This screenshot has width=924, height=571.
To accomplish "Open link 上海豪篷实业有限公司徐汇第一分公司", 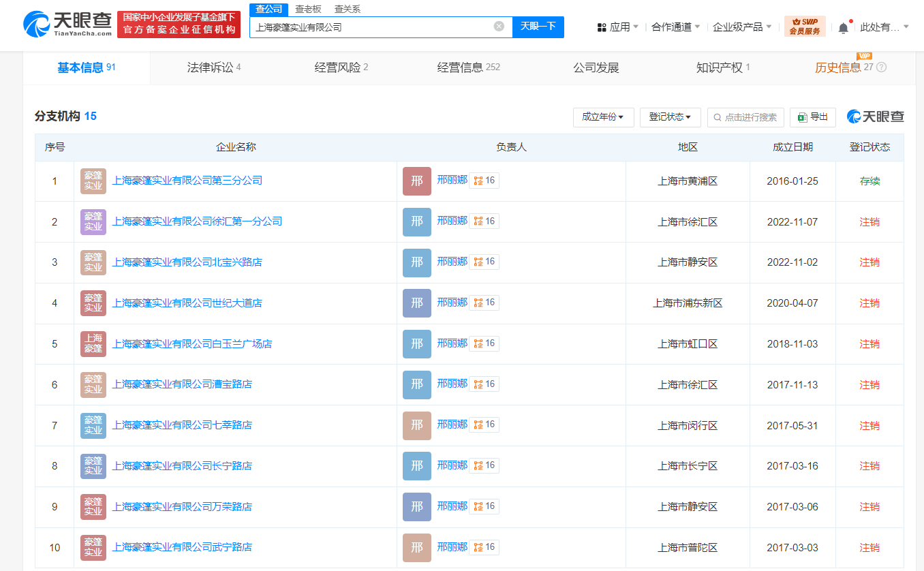I will [197, 221].
